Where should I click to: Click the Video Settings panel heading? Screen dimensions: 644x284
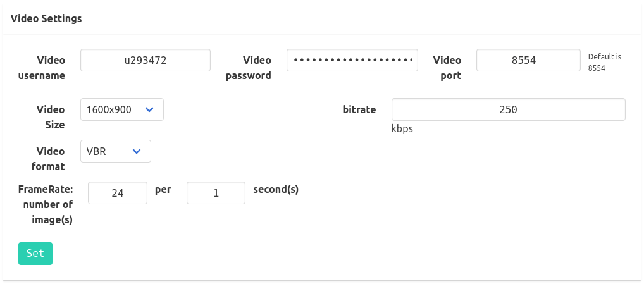pyautogui.click(x=46, y=18)
